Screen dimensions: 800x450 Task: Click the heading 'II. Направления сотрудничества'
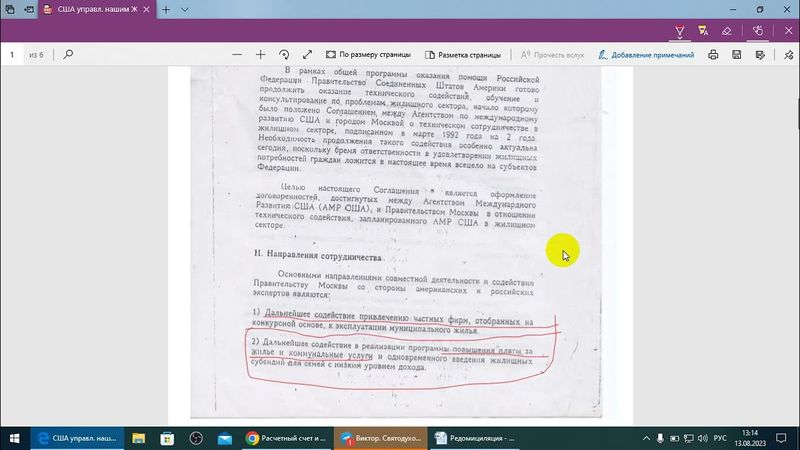318,256
